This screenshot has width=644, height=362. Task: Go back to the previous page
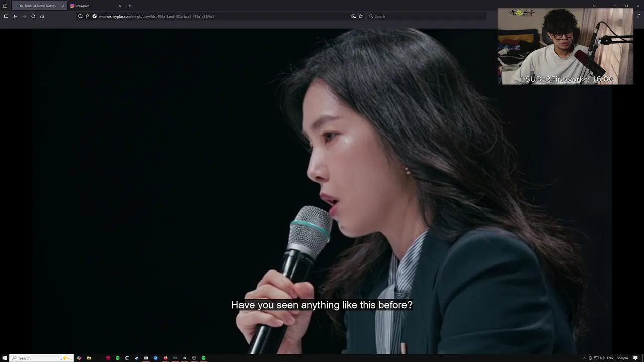[15, 16]
